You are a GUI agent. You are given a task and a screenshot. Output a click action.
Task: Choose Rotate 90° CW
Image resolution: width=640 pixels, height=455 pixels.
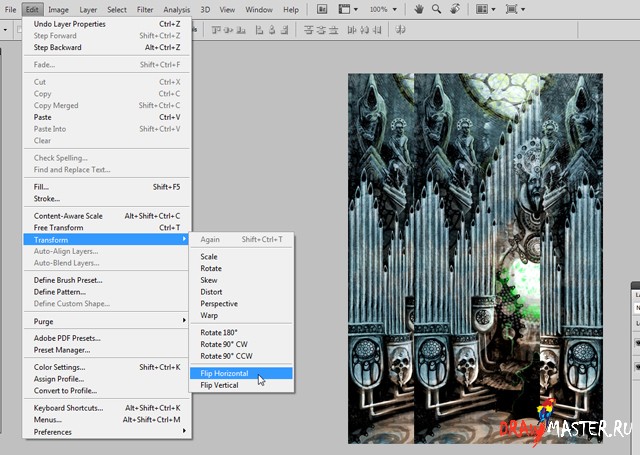pos(241,344)
